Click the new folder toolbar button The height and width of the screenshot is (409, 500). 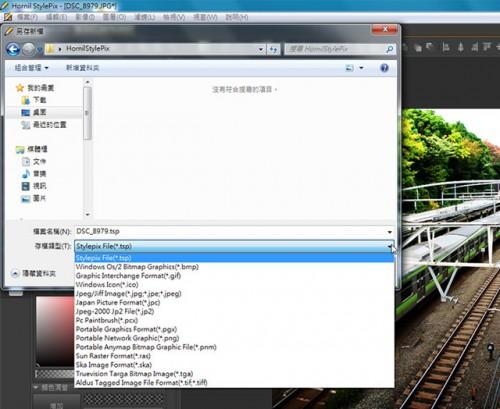tap(82, 68)
